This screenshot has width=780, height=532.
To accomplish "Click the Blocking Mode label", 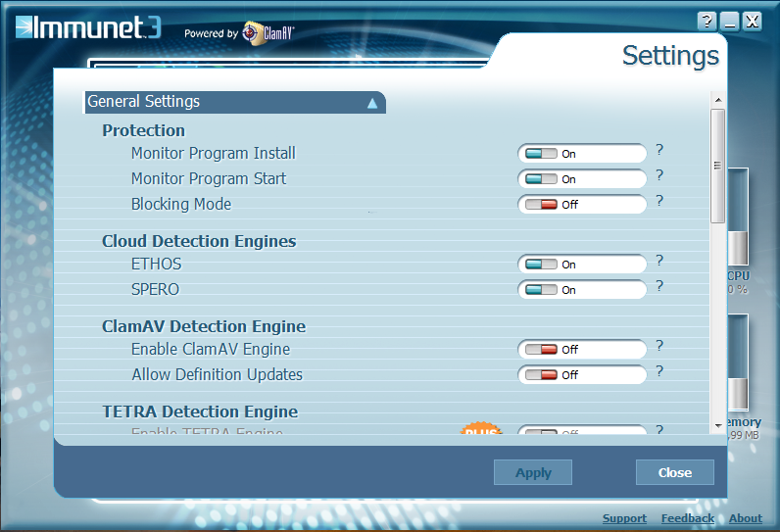I will point(181,205).
